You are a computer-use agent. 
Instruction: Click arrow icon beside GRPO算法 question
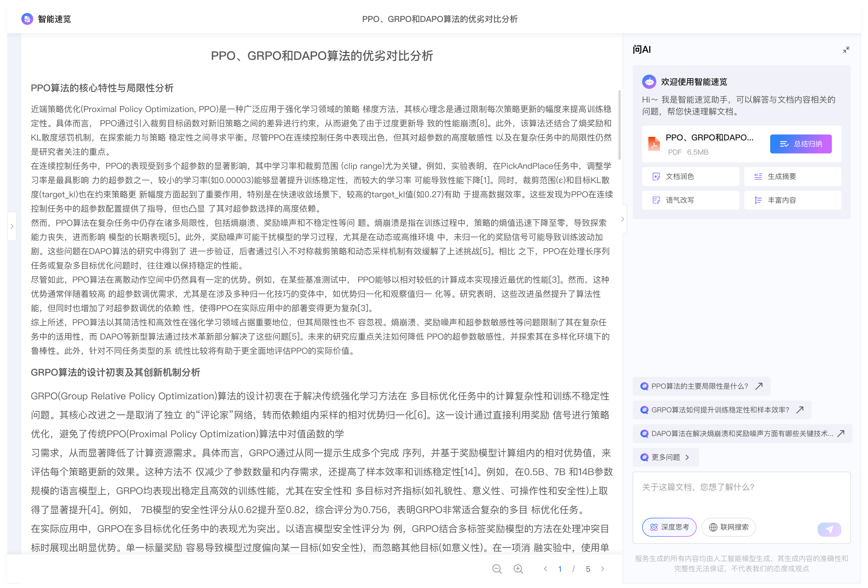[x=800, y=410]
